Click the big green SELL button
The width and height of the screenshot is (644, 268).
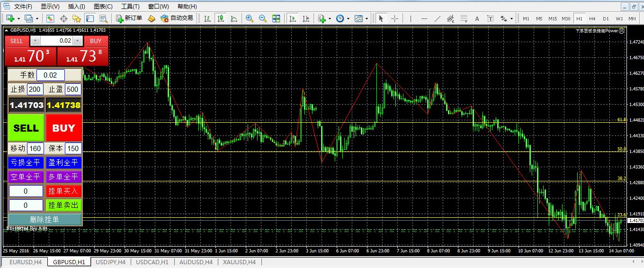click(26, 128)
